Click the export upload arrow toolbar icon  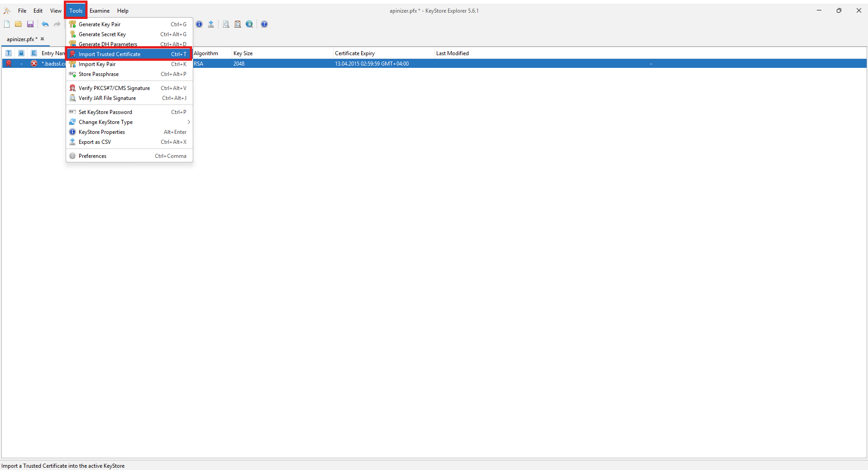211,24
